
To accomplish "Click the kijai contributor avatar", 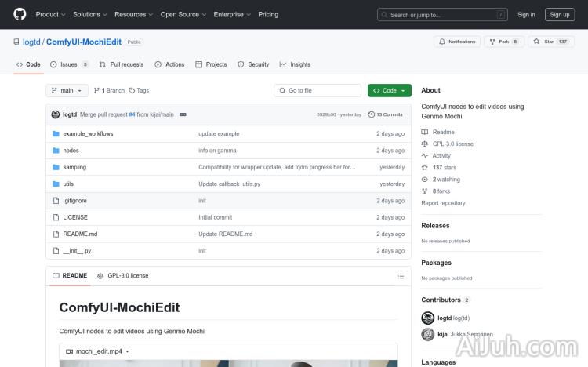I will coord(428,334).
